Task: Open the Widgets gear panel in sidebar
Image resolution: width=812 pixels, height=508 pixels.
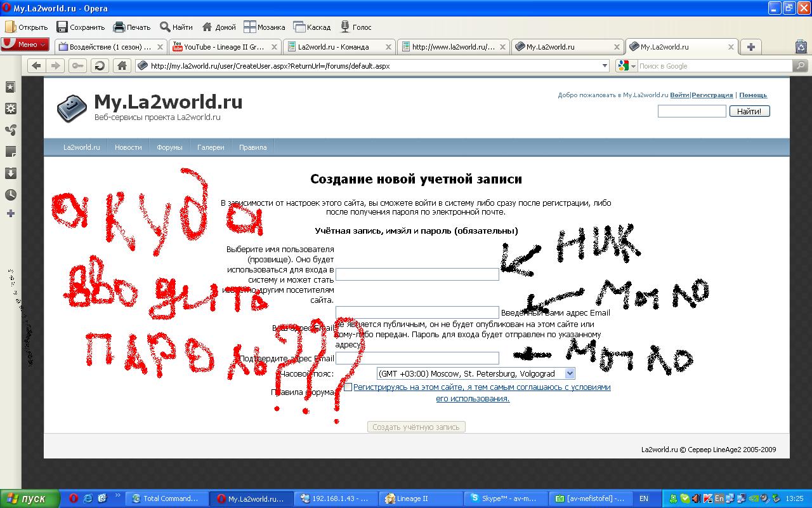Action: click(11, 109)
